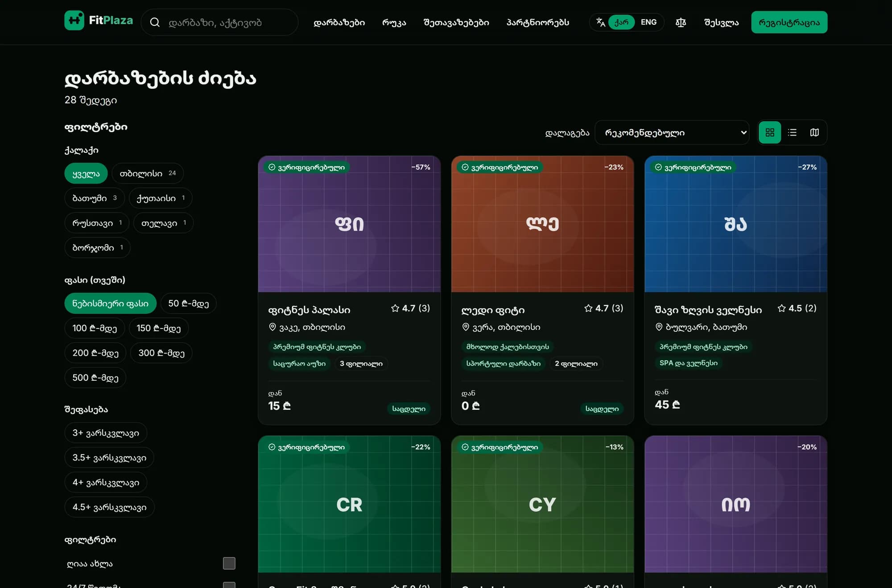Click verified badge on ფიტნეს პალასი card

coord(306,167)
